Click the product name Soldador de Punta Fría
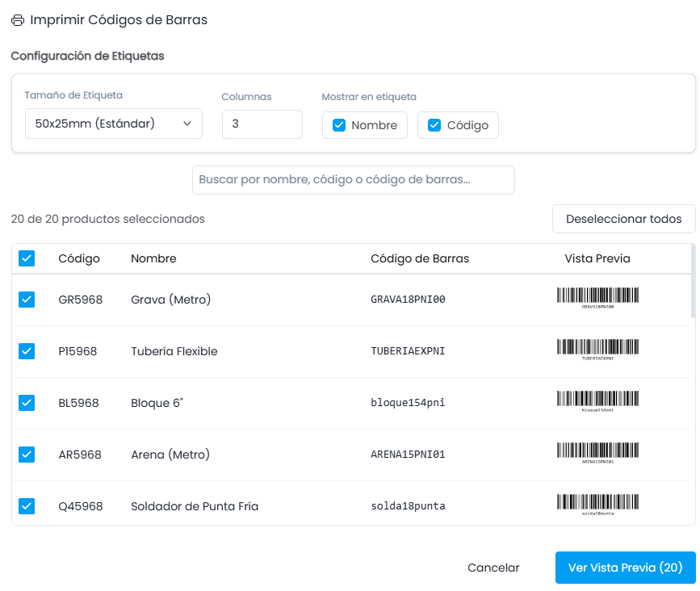The width and height of the screenshot is (700, 591). coord(195,507)
